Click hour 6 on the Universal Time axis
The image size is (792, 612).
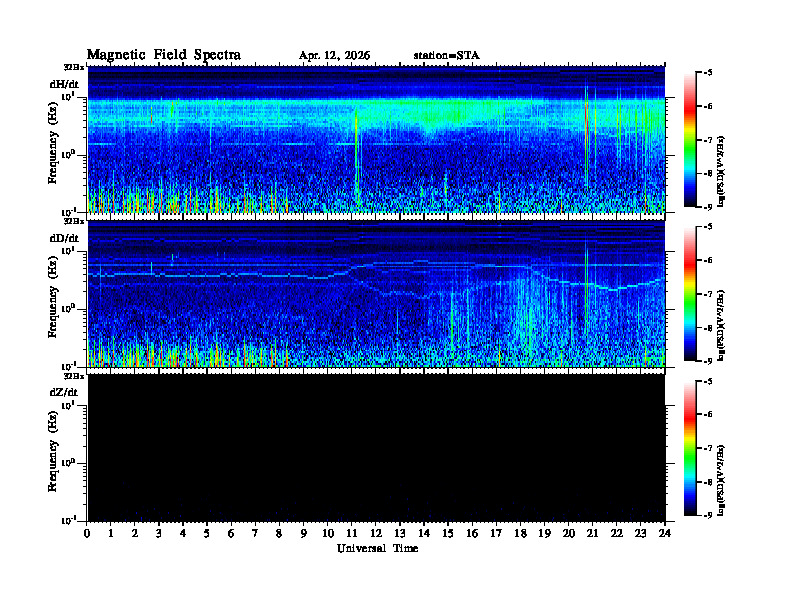coord(231,533)
